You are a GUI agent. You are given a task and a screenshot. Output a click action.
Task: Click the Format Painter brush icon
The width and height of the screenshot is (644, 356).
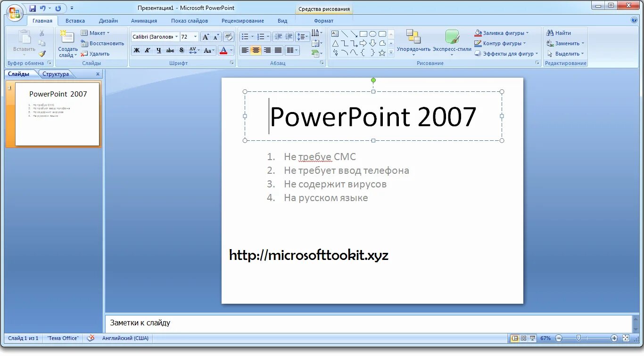42,54
